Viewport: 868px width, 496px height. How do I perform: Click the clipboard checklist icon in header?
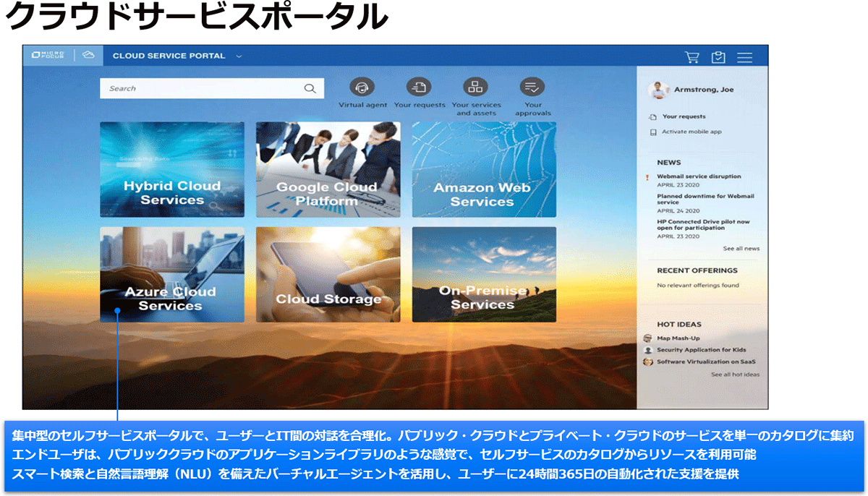point(718,57)
